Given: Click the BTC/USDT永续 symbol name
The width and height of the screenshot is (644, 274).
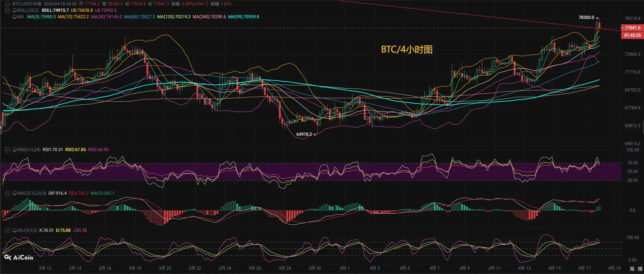Looking at the screenshot, I should [x=27, y=4].
